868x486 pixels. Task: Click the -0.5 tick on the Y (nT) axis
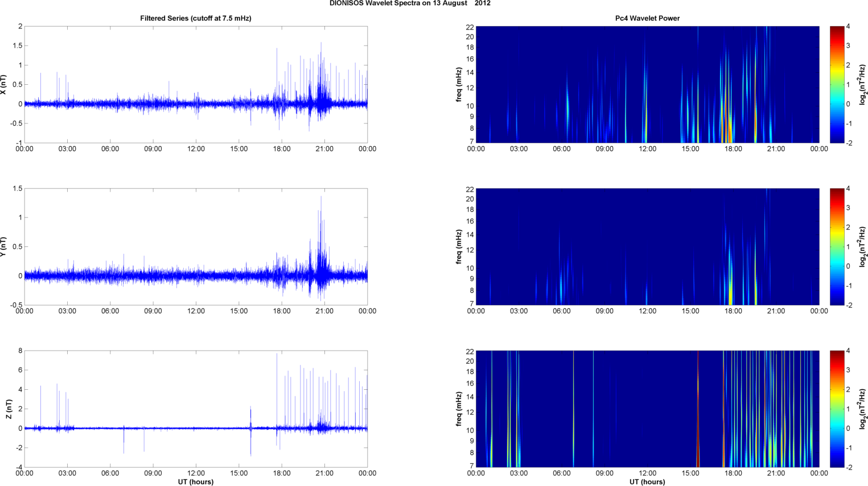(16, 305)
